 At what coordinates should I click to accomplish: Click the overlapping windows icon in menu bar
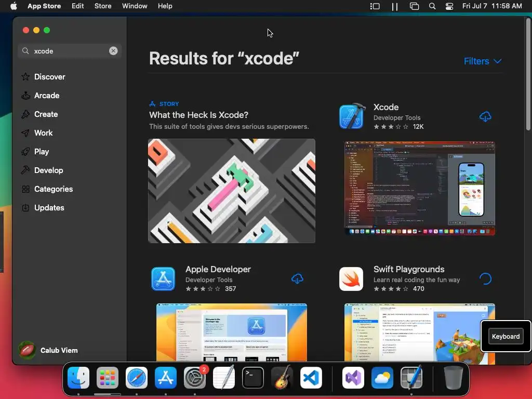click(414, 6)
